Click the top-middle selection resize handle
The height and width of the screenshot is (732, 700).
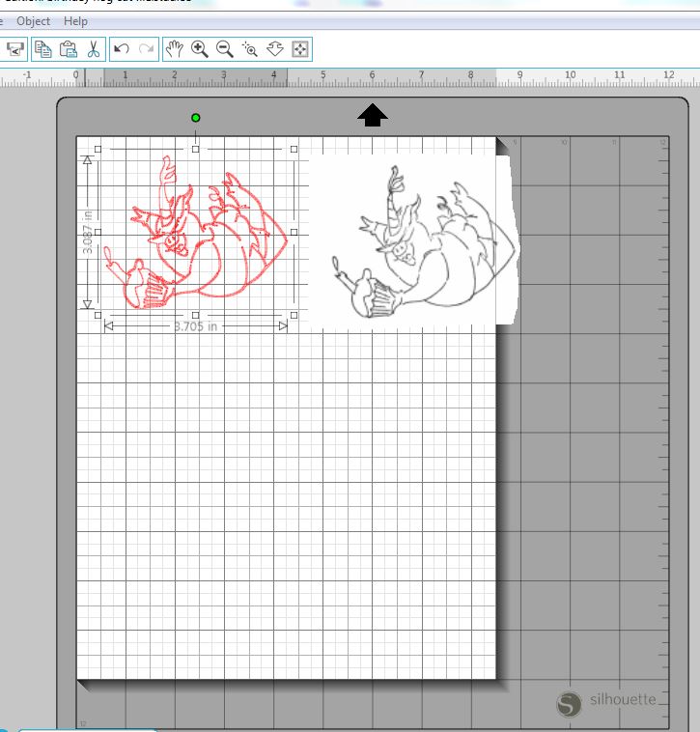tap(196, 149)
